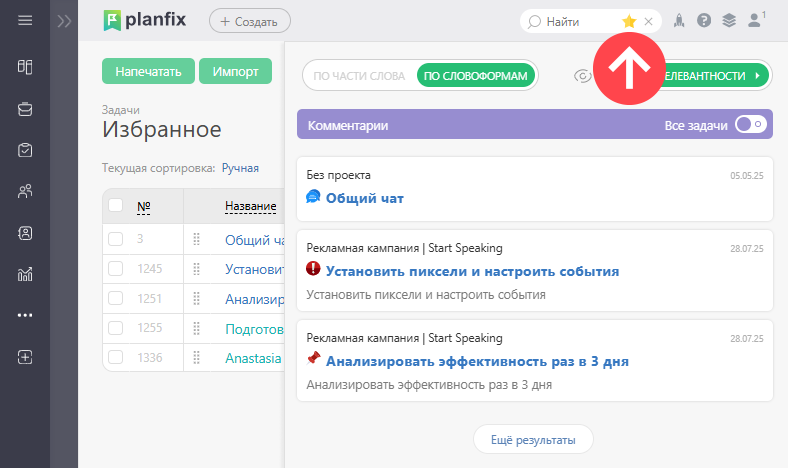Screen dimensions: 788x468
Task: Tick the checkbox for task 3
Action: [116, 239]
